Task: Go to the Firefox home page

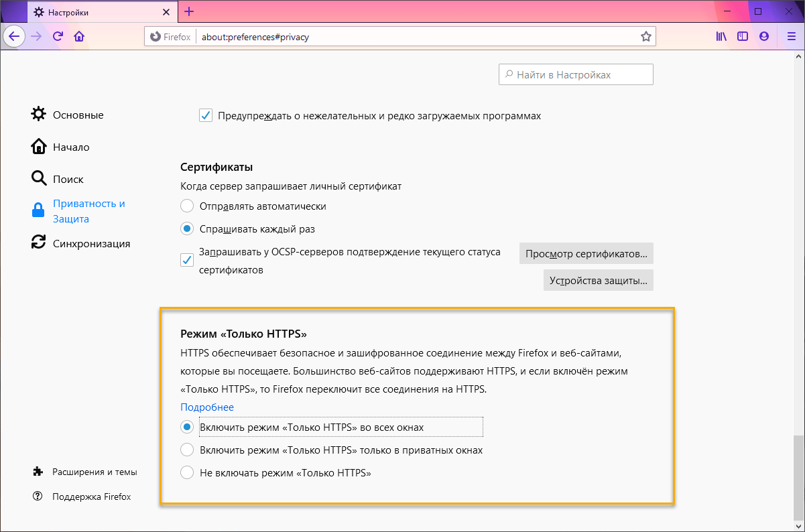Action: pyautogui.click(x=79, y=37)
